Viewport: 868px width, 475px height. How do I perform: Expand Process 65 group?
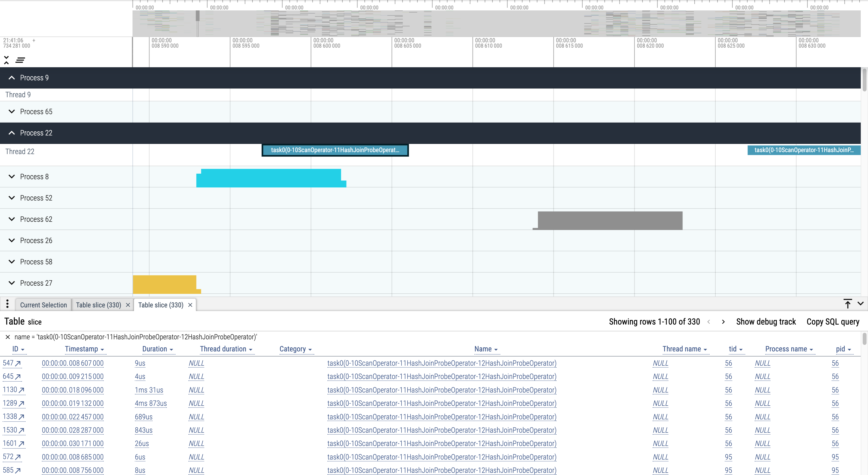[12, 111]
